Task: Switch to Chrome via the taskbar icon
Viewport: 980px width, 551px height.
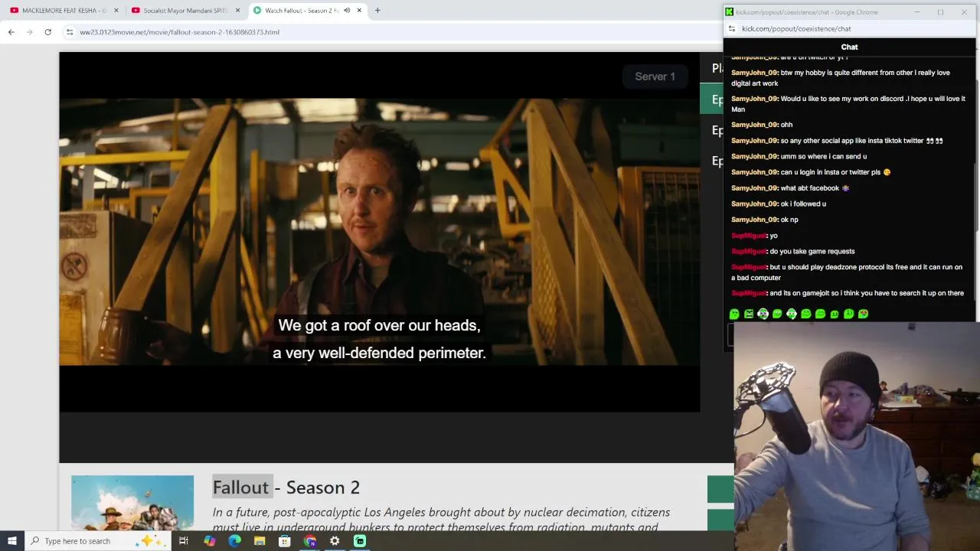Action: coord(310,541)
